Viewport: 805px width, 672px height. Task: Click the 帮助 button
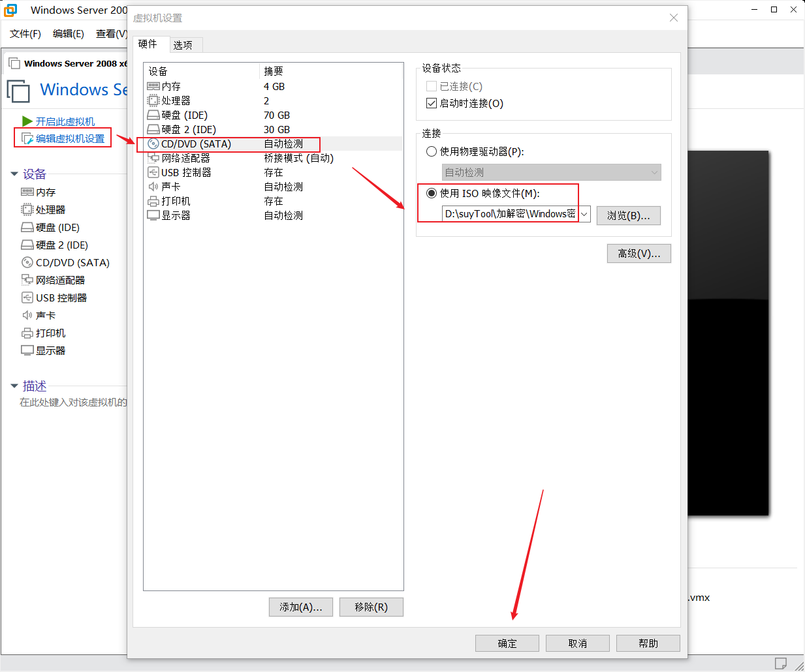pos(648,643)
